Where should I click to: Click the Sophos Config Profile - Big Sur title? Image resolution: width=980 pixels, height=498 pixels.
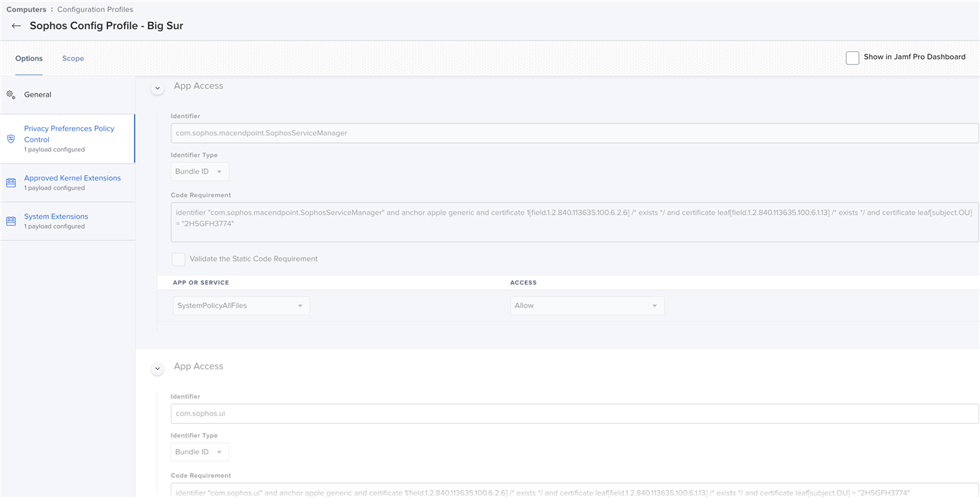[106, 26]
